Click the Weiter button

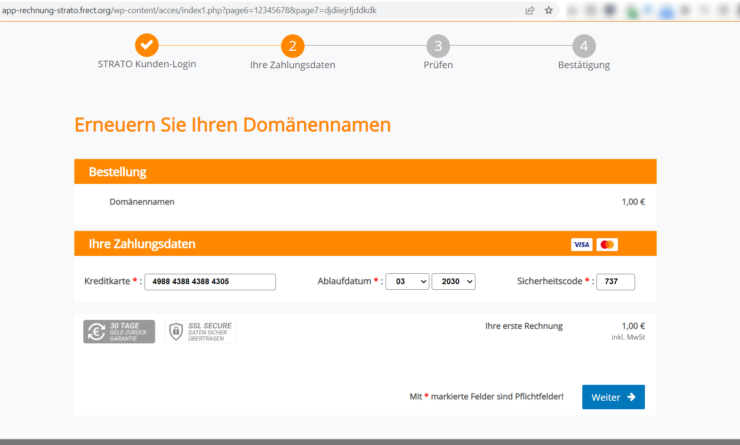click(613, 397)
